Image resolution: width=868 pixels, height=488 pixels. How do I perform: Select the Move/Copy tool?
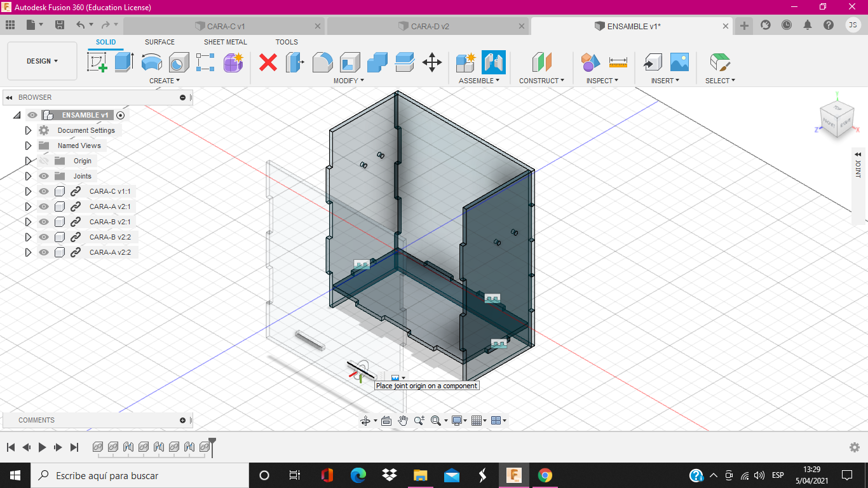pos(432,62)
